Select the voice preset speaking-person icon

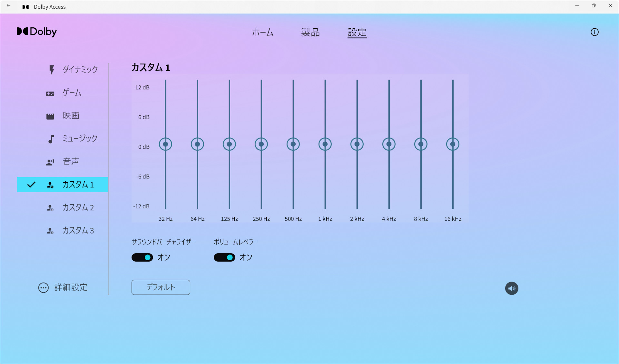[50, 162]
